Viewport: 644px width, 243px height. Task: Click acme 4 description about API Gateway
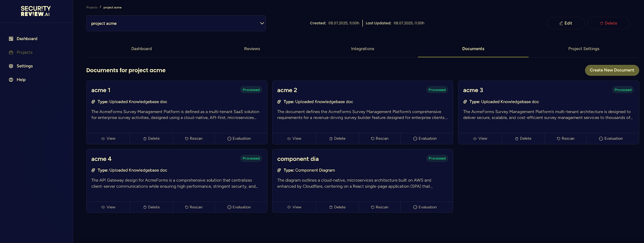point(175,183)
